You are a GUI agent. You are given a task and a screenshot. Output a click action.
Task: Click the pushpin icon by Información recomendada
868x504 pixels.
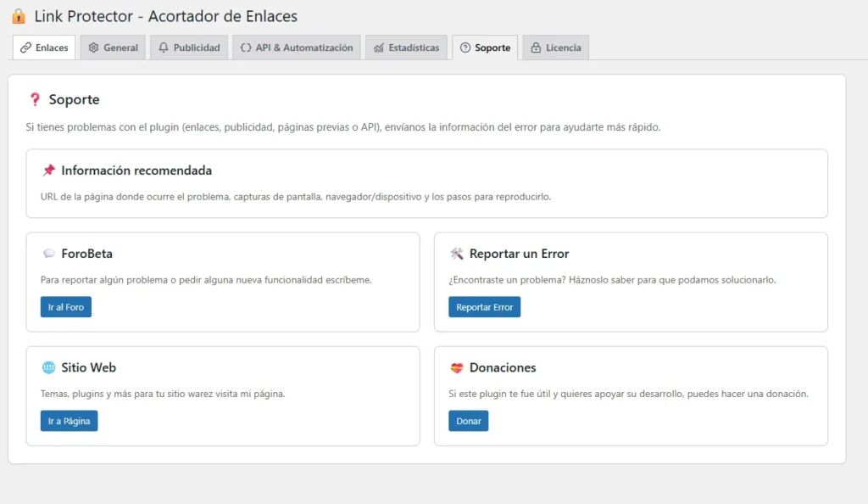[48, 170]
